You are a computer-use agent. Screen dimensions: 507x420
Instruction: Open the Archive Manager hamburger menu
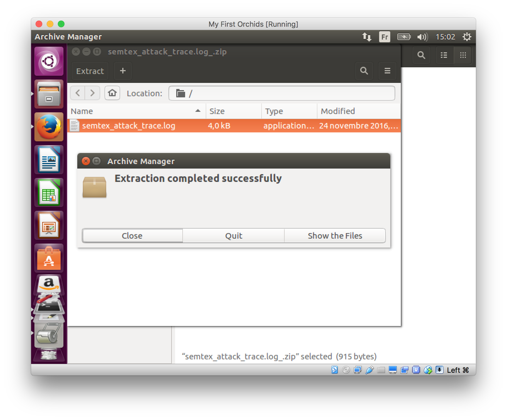[387, 71]
